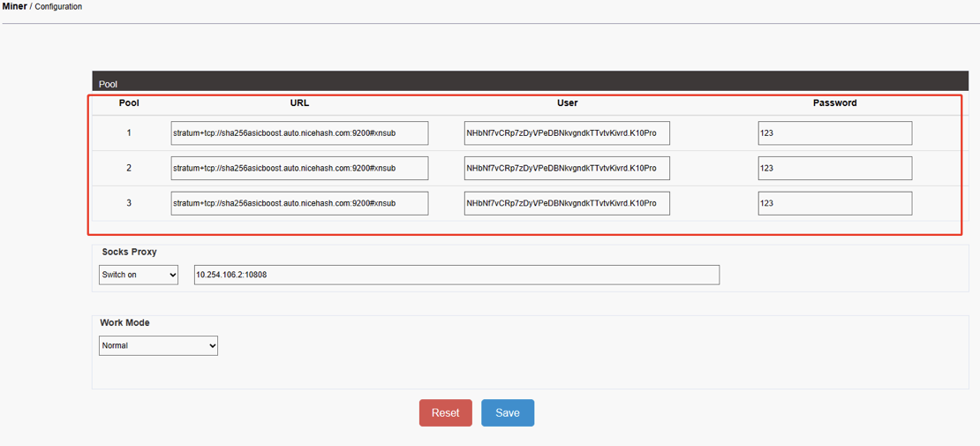Click the Socks Proxy address input
This screenshot has width=980, height=446.
tap(456, 275)
